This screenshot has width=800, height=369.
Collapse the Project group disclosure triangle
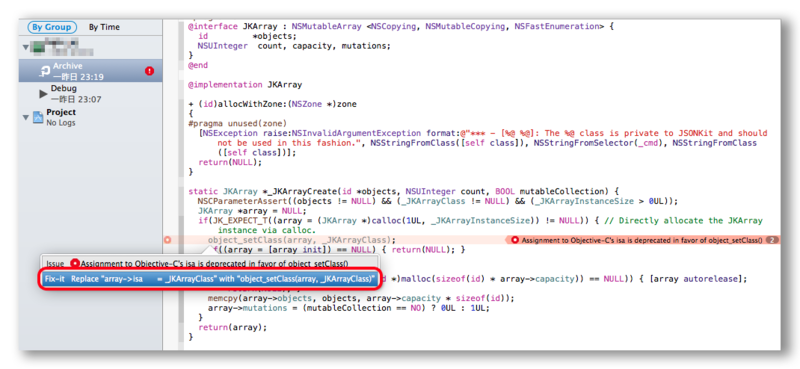click(x=26, y=118)
